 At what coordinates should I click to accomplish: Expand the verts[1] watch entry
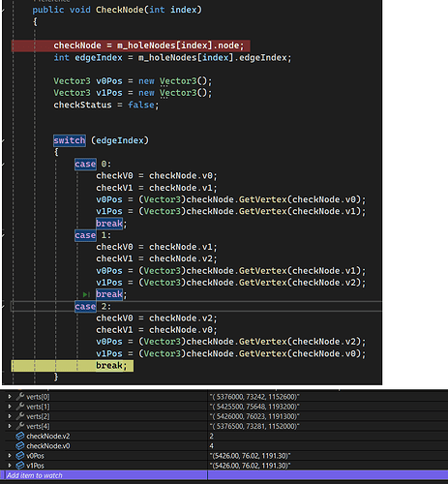click(x=10, y=407)
